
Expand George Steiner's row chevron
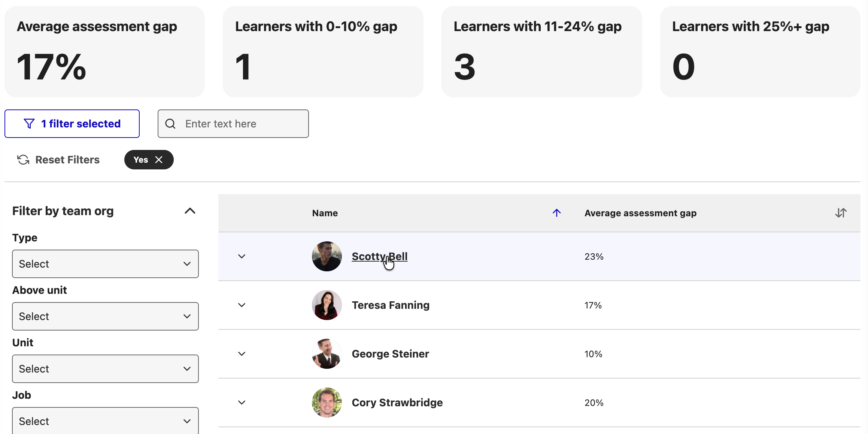tap(242, 354)
